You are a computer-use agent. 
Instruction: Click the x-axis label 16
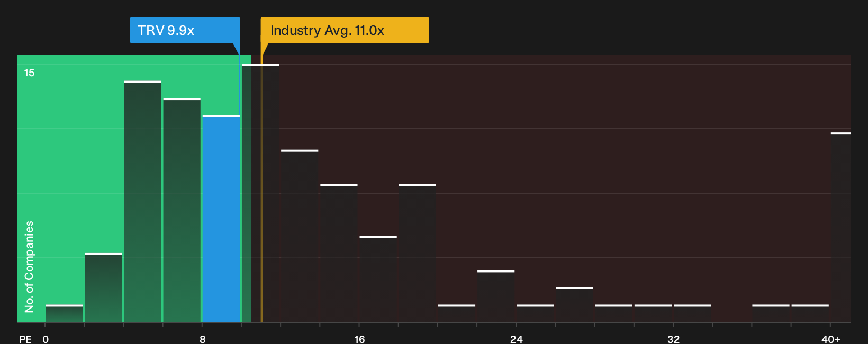[359, 339]
